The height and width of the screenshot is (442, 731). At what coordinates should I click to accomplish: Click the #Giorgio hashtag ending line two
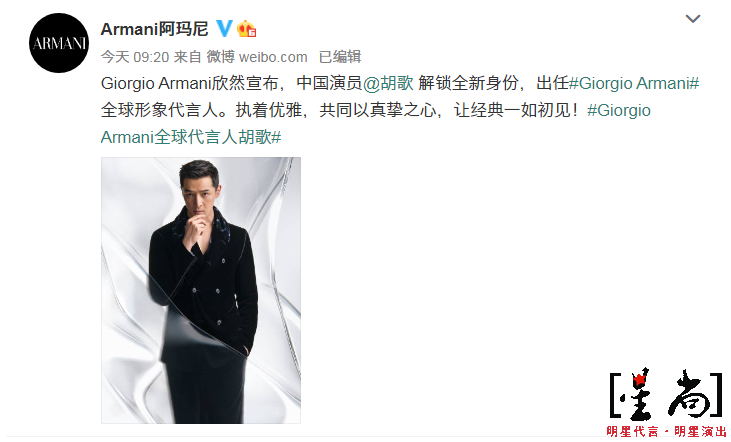pos(619,110)
